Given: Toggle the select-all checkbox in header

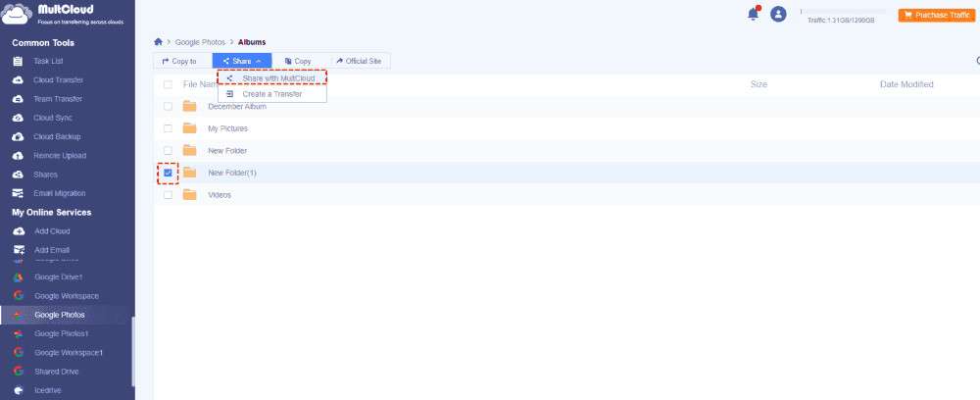Looking at the screenshot, I should pos(168,84).
